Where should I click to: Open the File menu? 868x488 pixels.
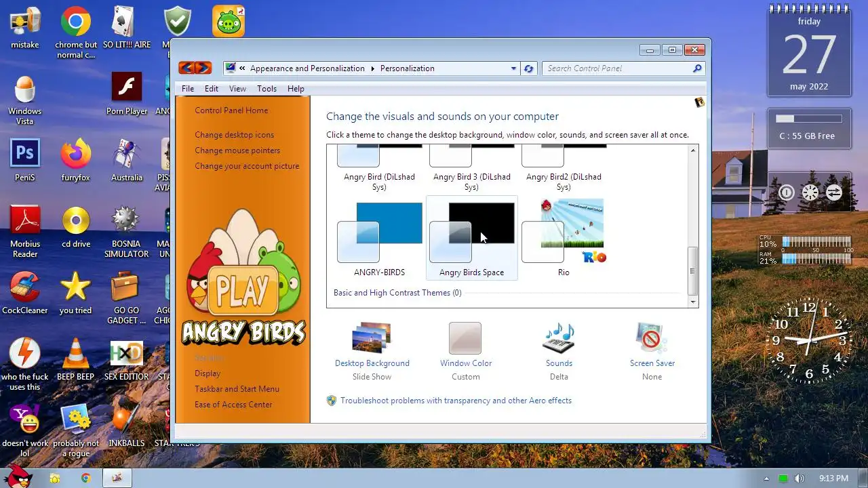point(188,89)
